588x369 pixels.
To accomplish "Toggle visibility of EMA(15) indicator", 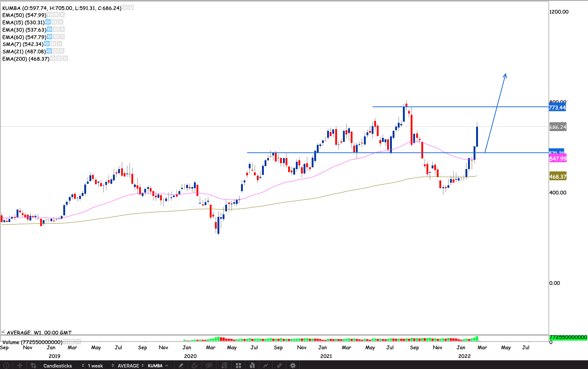I will pyautogui.click(x=48, y=22).
